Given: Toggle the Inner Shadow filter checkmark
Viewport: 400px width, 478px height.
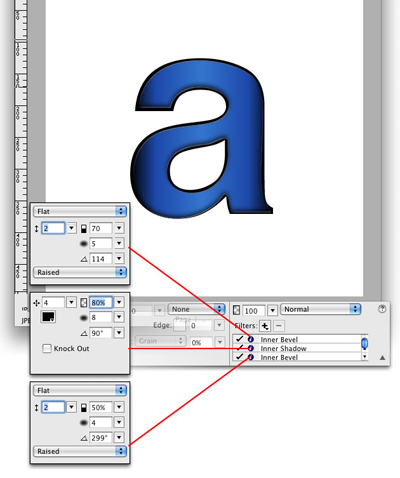Looking at the screenshot, I should pyautogui.click(x=239, y=348).
